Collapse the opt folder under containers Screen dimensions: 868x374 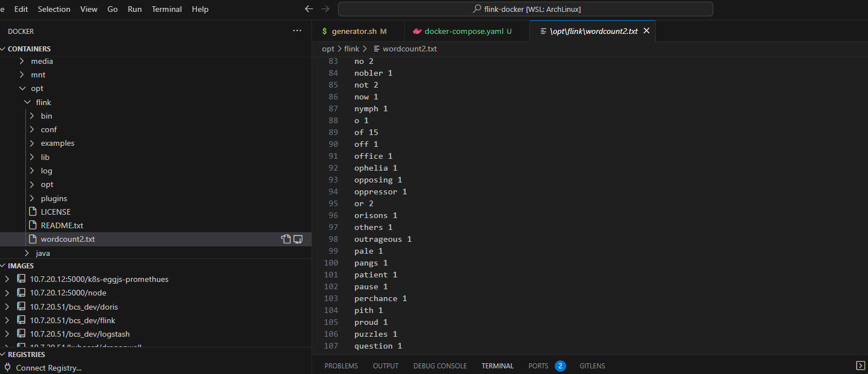22,88
